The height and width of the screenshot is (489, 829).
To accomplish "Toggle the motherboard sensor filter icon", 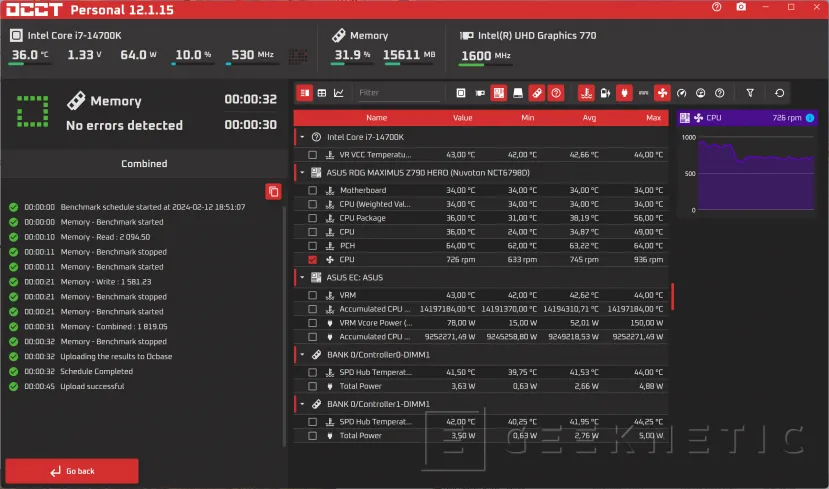I will point(499,93).
